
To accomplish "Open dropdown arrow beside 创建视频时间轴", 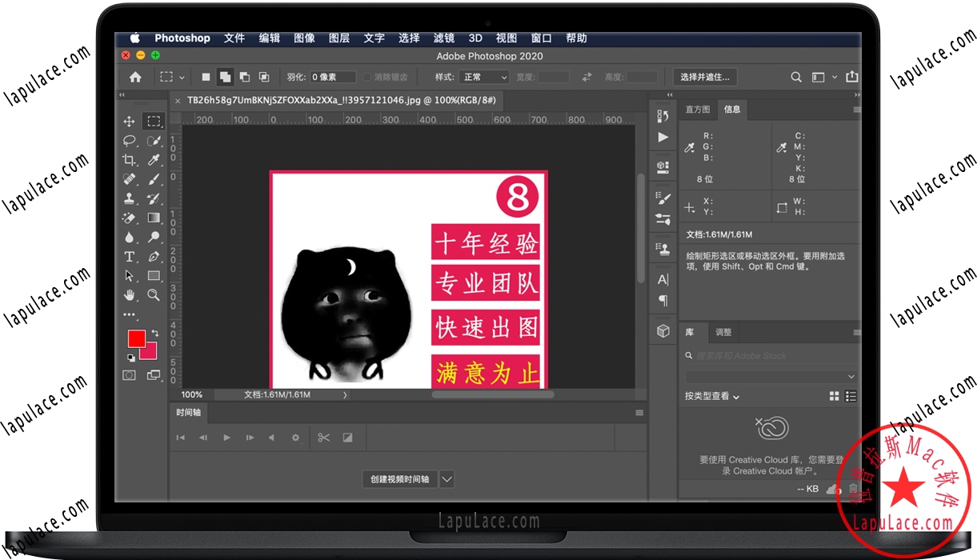I will tap(447, 479).
